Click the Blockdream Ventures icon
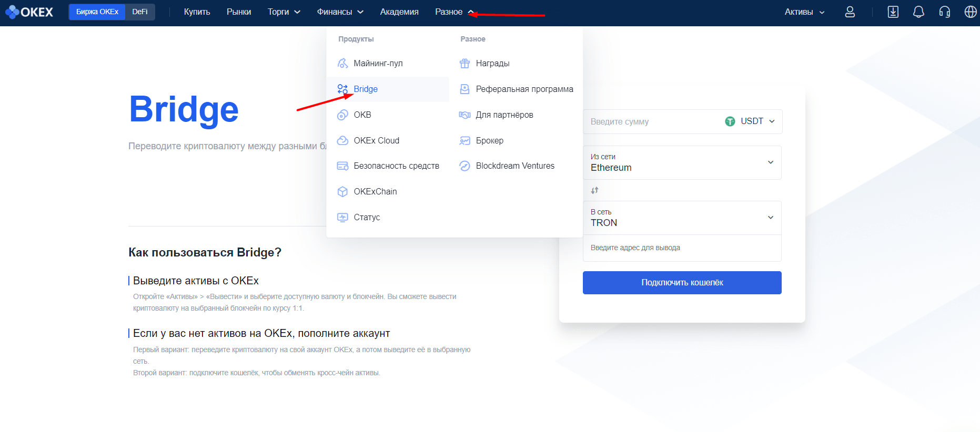This screenshot has width=980, height=432. point(464,166)
